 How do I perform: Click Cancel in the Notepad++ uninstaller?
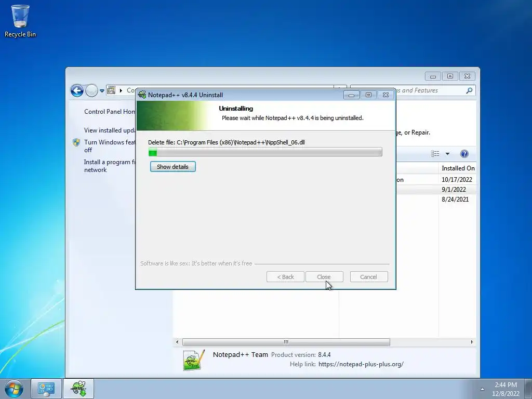tap(368, 277)
